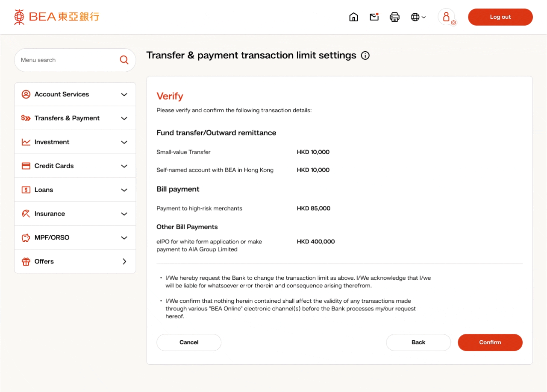This screenshot has height=392, width=547.
Task: Open user profile settings icon
Action: pos(447,18)
